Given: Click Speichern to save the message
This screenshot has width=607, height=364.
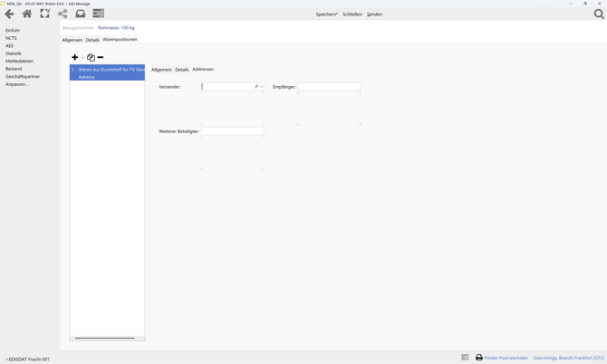Looking at the screenshot, I should [326, 14].
